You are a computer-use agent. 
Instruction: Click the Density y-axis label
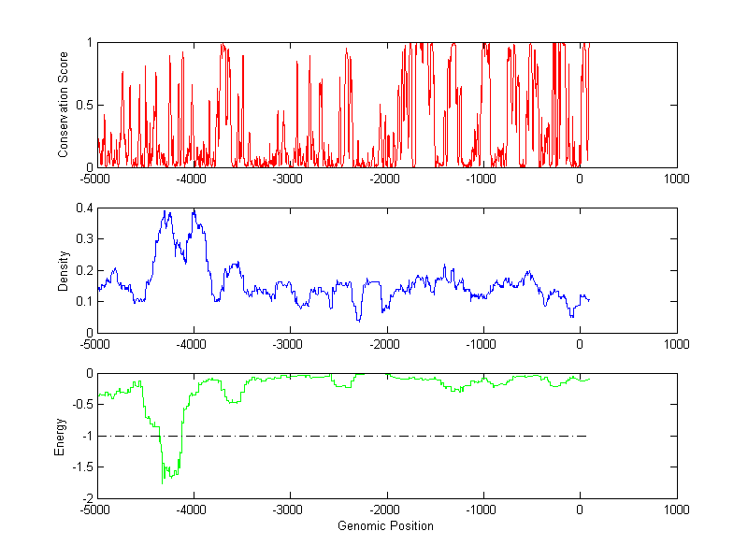pos(64,270)
